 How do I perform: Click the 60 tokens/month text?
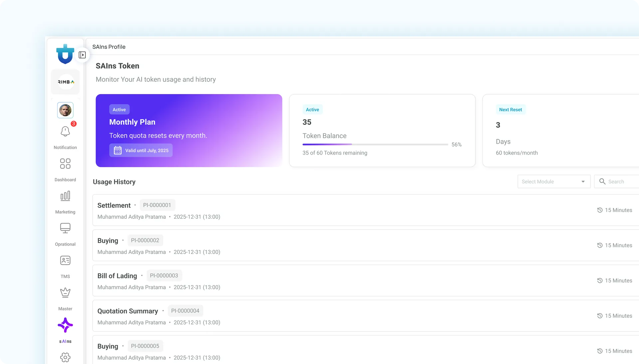[x=517, y=153]
